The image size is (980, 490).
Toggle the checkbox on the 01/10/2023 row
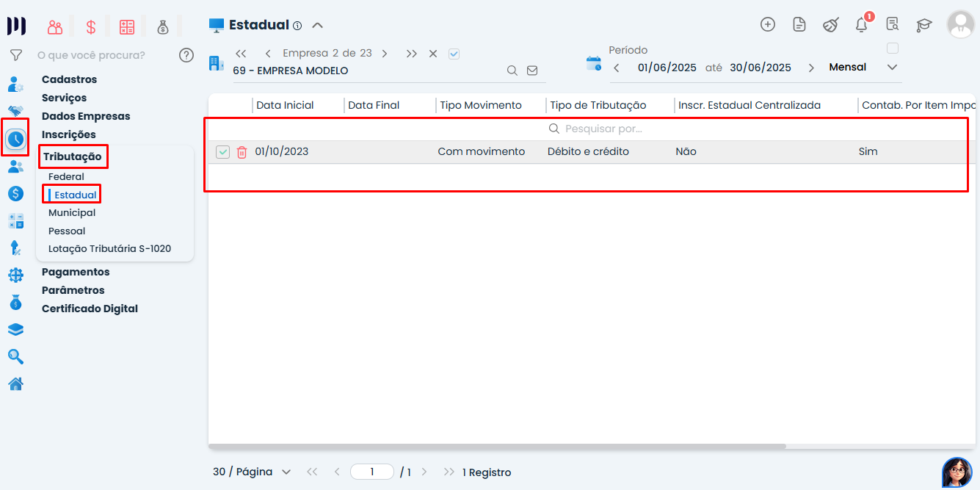pyautogui.click(x=223, y=152)
